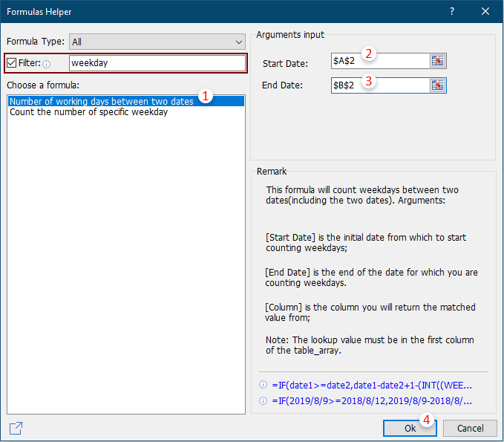
Task: Select Count the number of specific weekday
Action: tap(89, 112)
